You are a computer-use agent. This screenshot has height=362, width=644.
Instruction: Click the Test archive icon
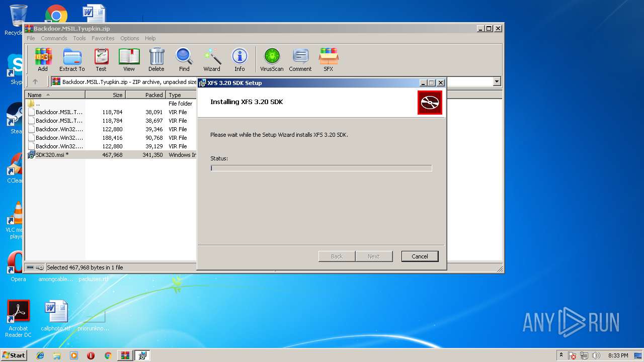click(x=101, y=60)
